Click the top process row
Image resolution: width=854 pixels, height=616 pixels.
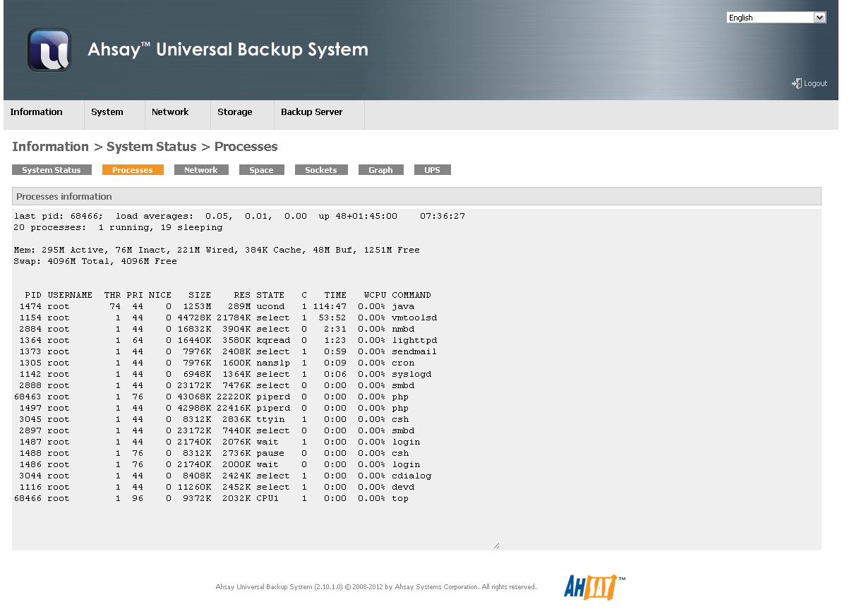tap(212, 498)
